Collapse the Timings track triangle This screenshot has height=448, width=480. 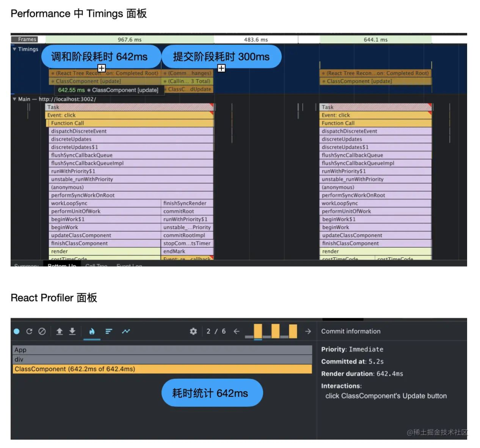point(14,49)
